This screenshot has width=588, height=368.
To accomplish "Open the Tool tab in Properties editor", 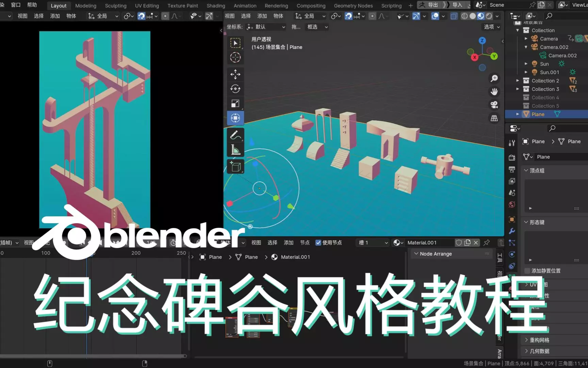I will coord(512,143).
